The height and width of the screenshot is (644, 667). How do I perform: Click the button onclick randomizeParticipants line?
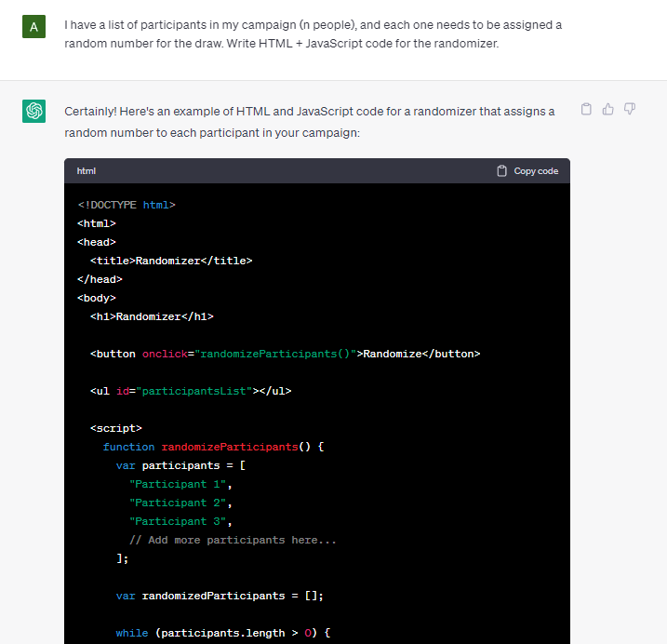pos(285,355)
